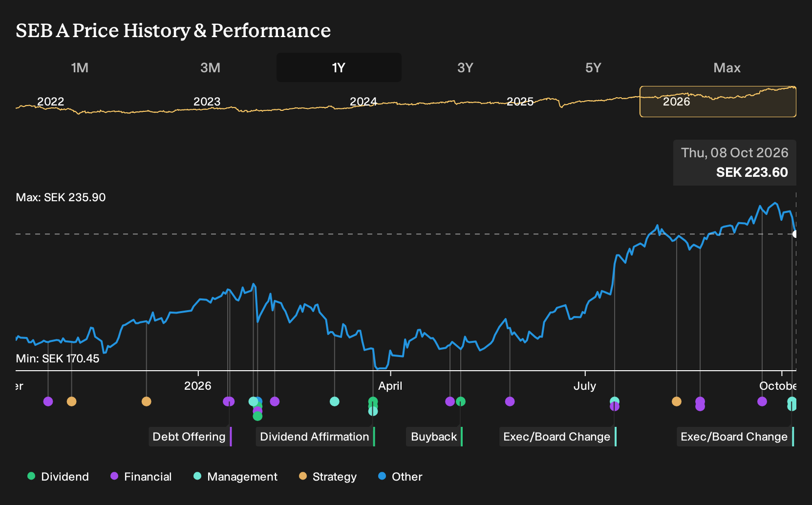Choose the 1Y range tab
This screenshot has width=812, height=505.
(x=339, y=67)
